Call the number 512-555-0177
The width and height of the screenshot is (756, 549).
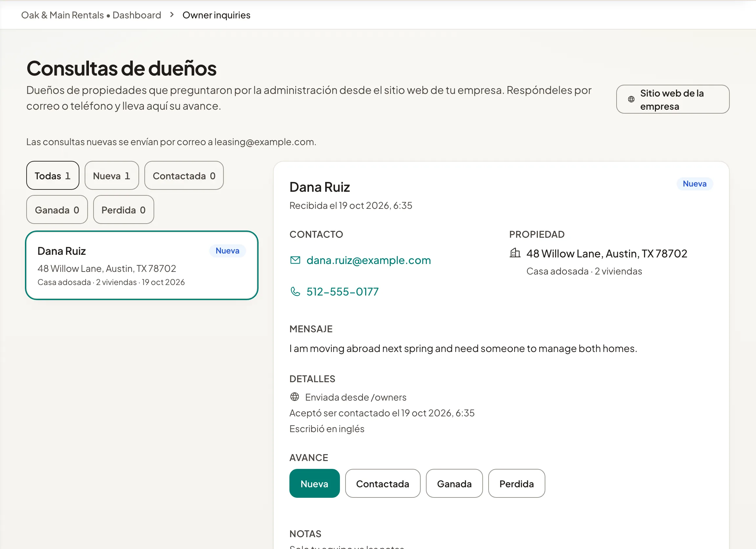click(x=342, y=291)
